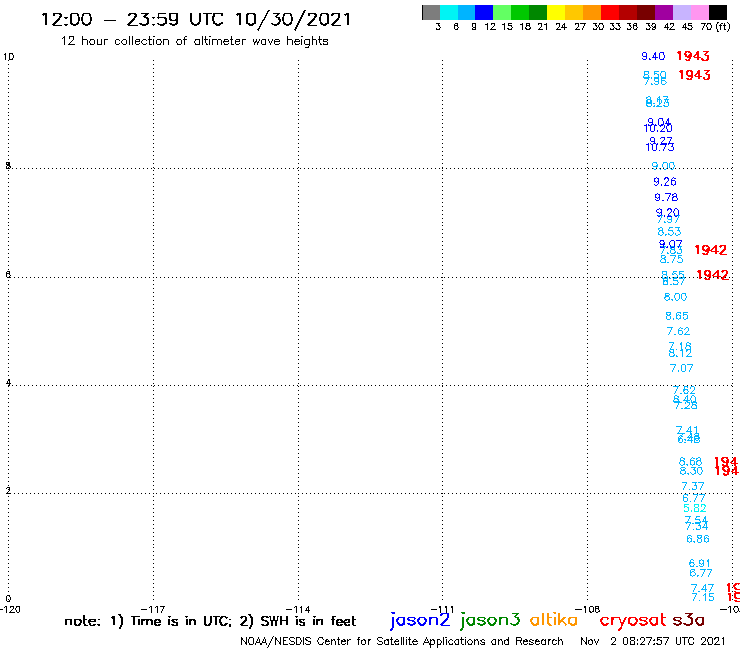Image resolution: width=740 pixels, height=650 pixels.
Task: Click the light green 15 ft swatch
Action: tap(502, 12)
